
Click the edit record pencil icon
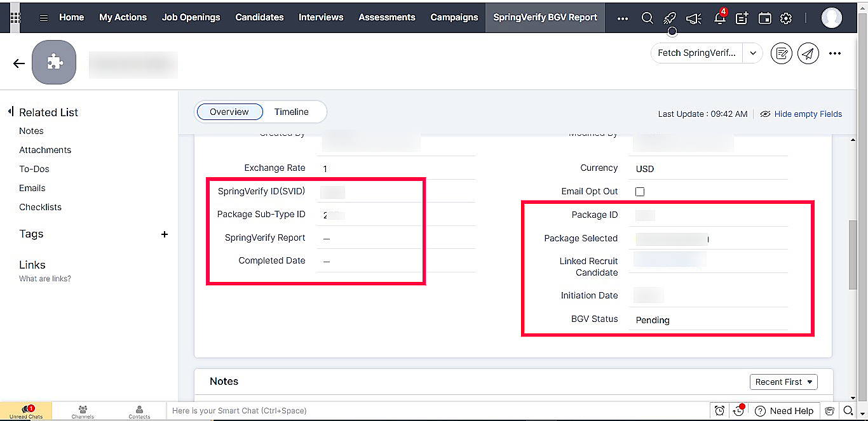tap(782, 53)
